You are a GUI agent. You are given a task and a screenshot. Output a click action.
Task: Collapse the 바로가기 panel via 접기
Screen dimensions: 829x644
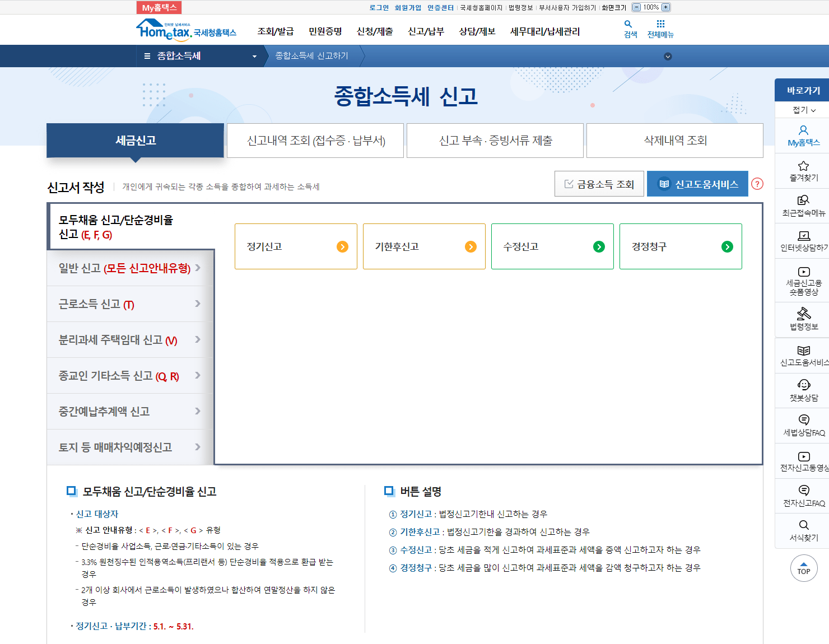tap(802, 110)
